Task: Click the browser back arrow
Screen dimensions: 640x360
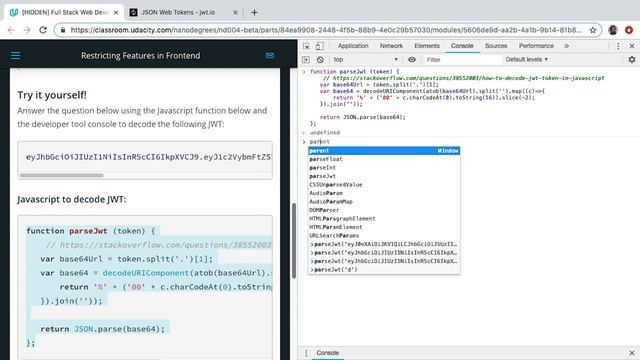Action: coord(11,30)
